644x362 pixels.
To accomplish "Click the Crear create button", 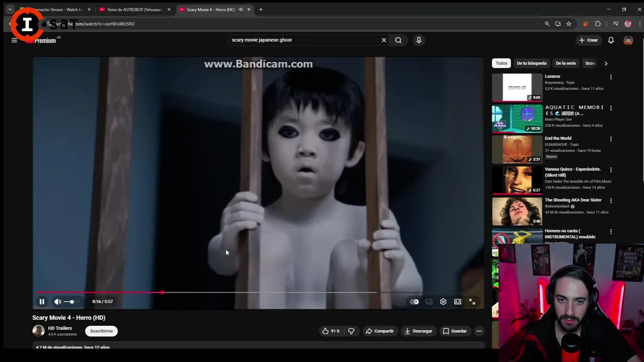I will pos(588,40).
